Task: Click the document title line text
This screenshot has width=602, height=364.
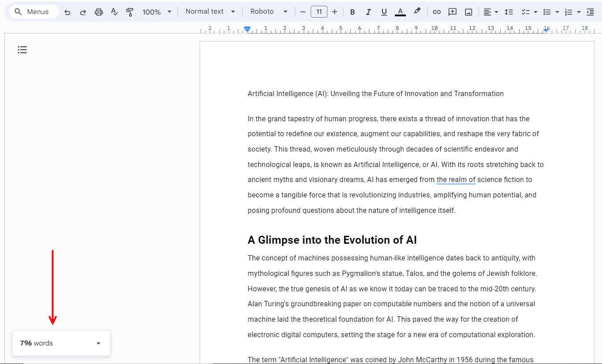Action: [375, 93]
